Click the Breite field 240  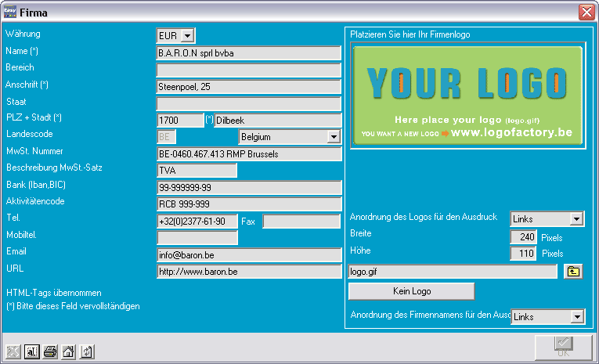pyautogui.click(x=523, y=237)
